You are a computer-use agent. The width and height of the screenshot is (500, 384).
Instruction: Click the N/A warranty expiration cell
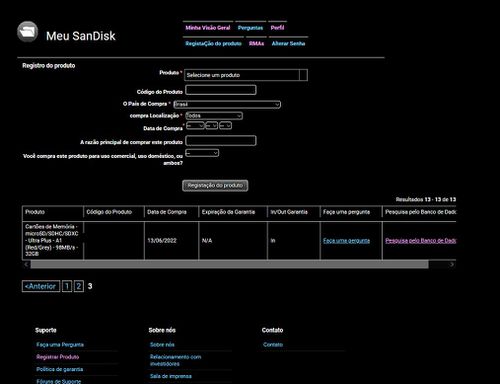[x=233, y=240]
